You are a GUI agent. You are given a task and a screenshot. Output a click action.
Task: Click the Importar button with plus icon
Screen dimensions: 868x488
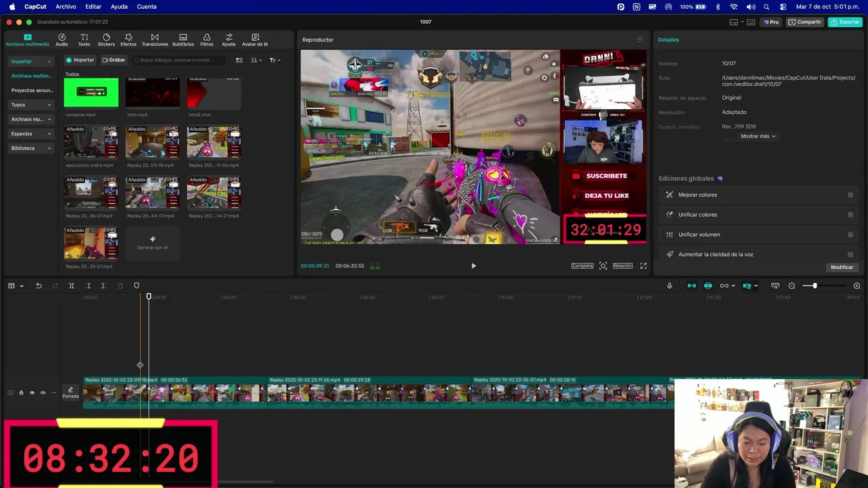coord(80,60)
